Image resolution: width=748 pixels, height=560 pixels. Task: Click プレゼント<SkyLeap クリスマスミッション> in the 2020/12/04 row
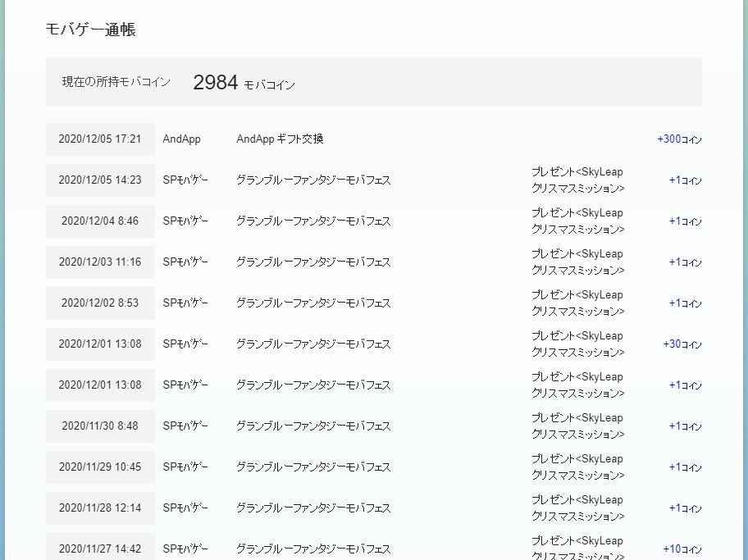[x=577, y=221]
